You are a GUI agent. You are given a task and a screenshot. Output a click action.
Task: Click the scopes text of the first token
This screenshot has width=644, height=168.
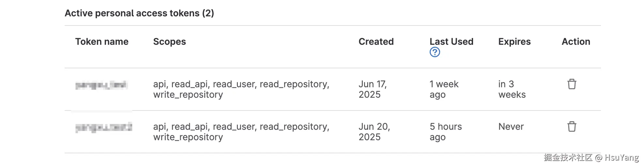tap(241, 89)
